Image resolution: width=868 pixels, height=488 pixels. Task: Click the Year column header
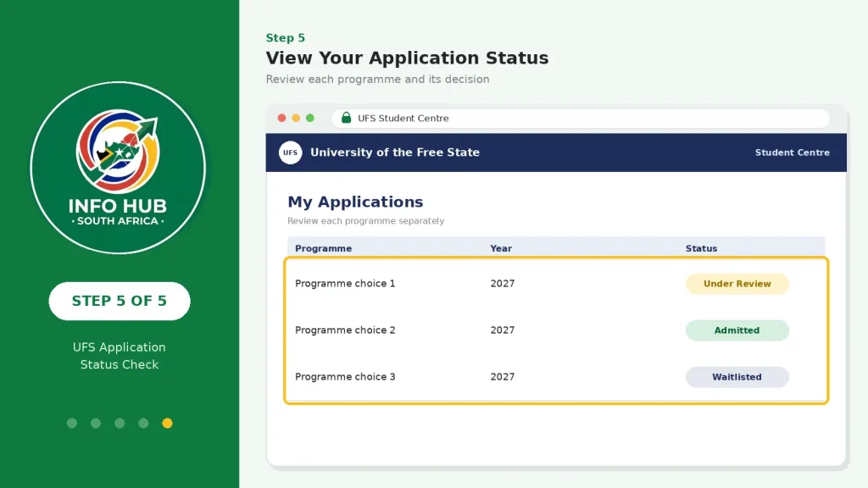pos(501,248)
